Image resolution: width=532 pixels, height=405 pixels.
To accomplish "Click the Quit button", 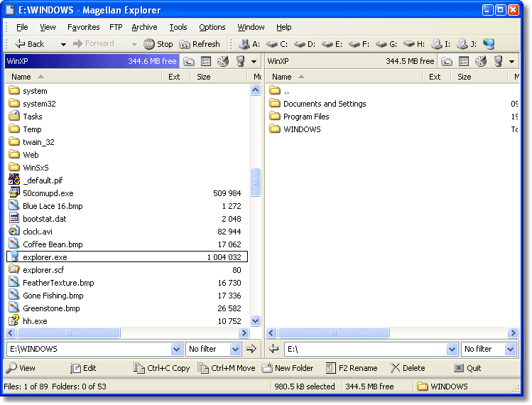I will pos(467,368).
